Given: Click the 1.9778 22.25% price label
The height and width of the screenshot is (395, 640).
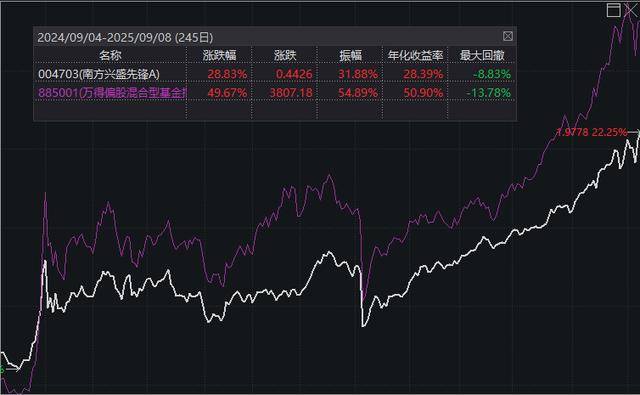Looking at the screenshot, I should tap(592, 132).
